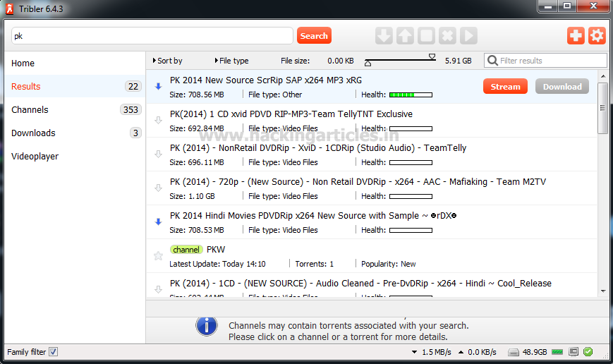
Task: Click the magnifier icon in Filter results box
Action: tap(492, 61)
